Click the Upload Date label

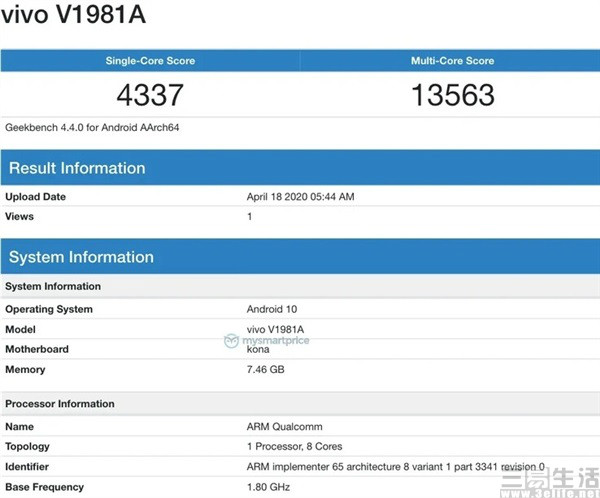(x=36, y=197)
